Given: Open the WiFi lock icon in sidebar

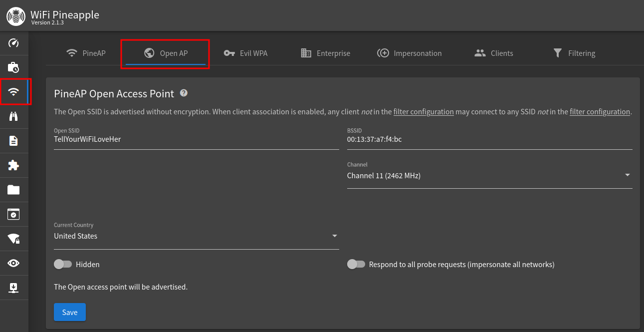Looking at the screenshot, I should (14, 239).
